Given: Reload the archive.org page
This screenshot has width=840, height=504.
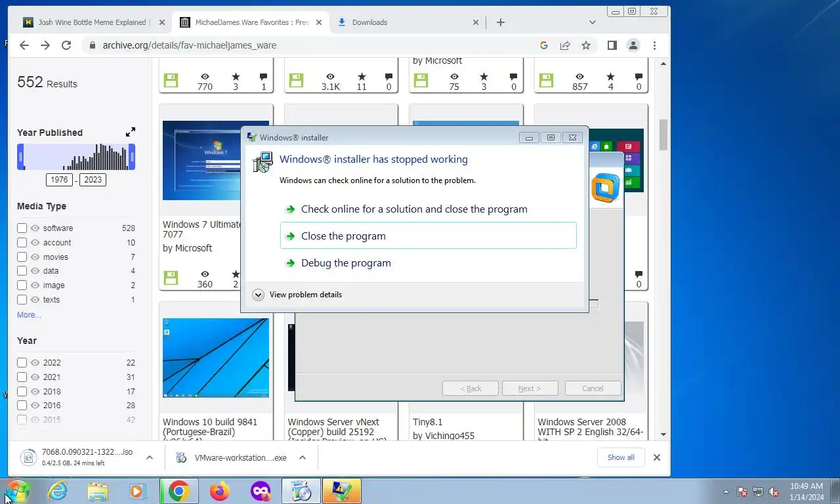Looking at the screenshot, I should coord(66,45).
